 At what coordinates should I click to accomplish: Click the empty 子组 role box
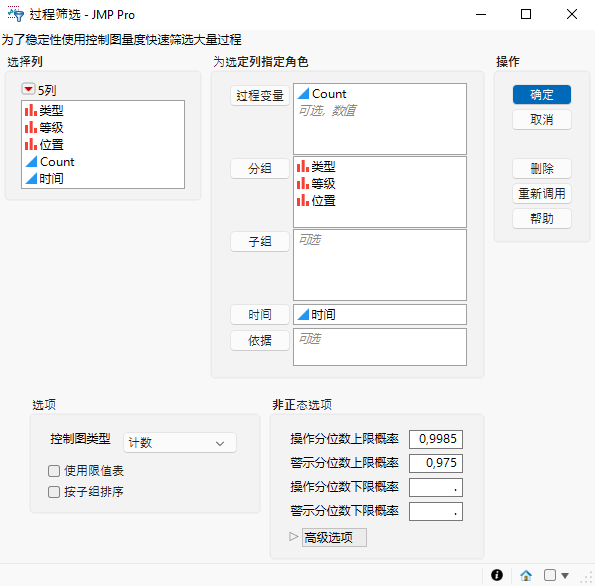380,265
